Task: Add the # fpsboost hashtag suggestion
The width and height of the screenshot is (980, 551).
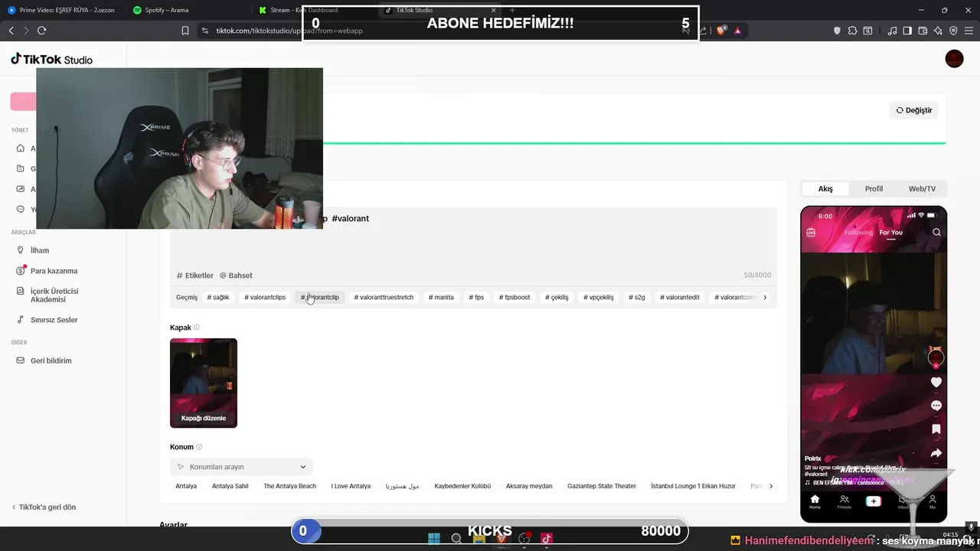Action: [x=514, y=297]
